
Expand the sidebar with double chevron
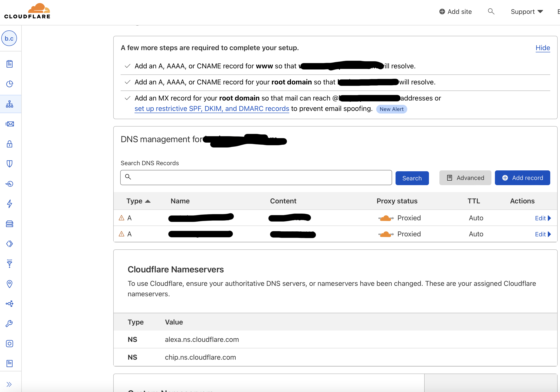click(9, 384)
